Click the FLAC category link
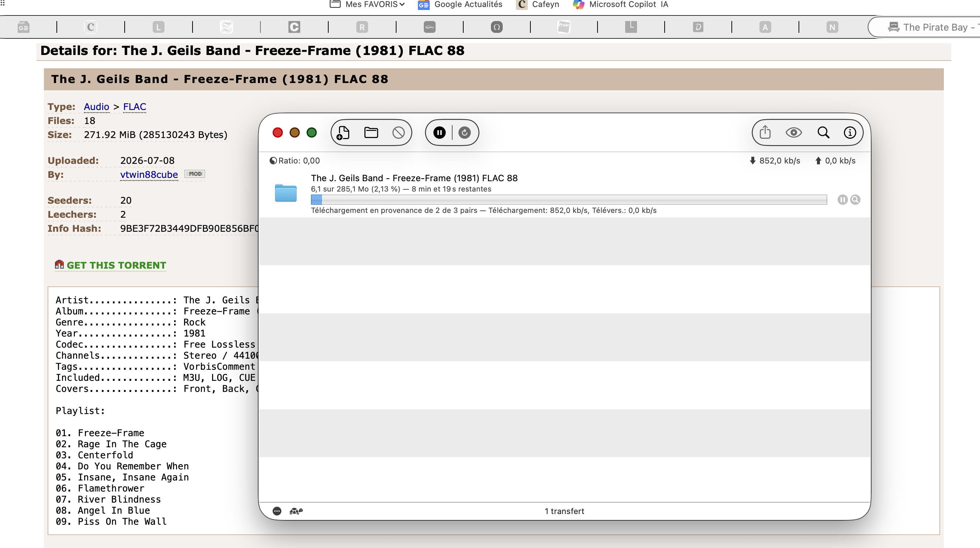Viewport: 980px width, 548px height. (134, 107)
